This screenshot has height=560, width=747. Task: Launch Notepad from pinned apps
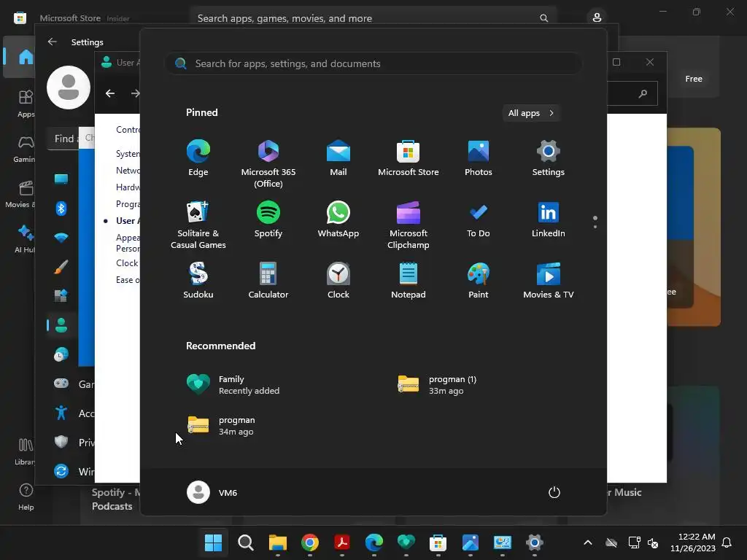click(409, 281)
